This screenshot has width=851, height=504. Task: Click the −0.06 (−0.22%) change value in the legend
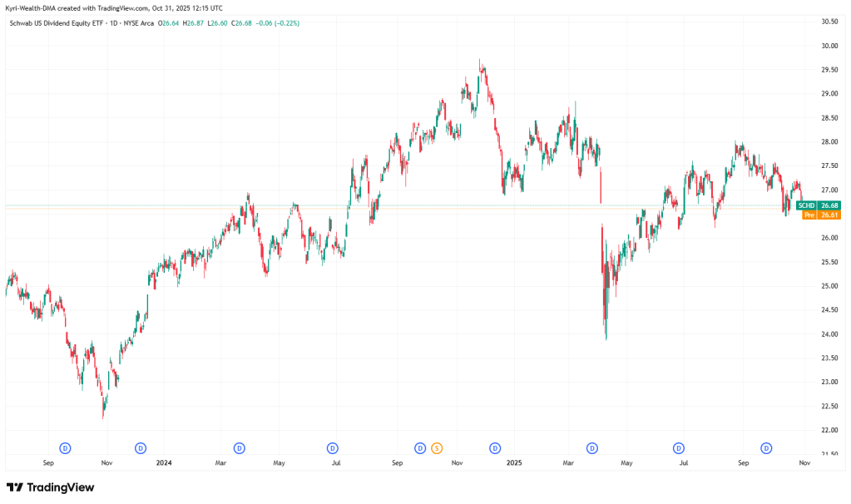(279, 23)
